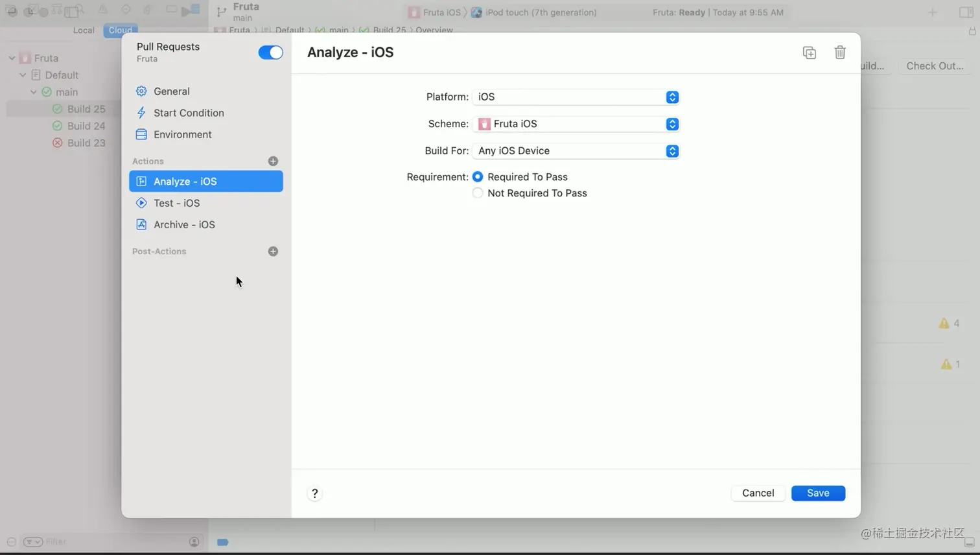Save the workflow changes

818,493
